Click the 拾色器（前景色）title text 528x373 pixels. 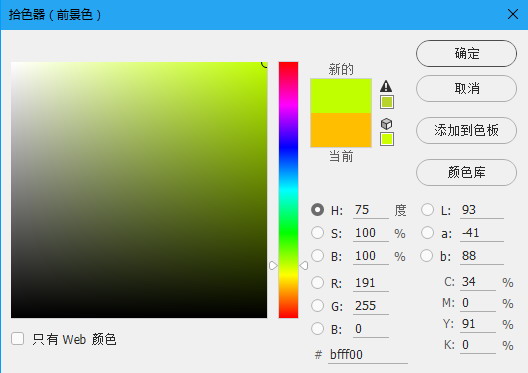tap(55, 15)
